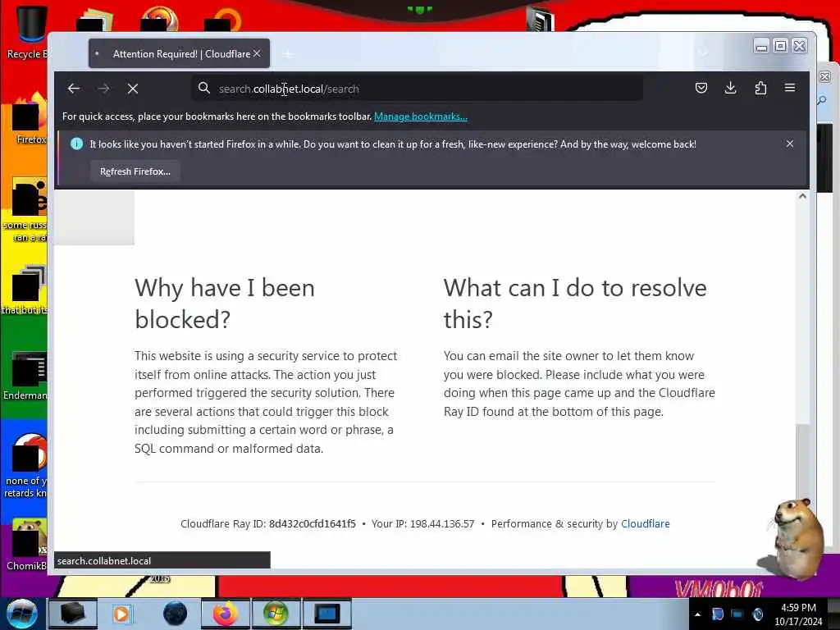Close the background window behind Firefox
Image resolution: width=840 pixels, height=630 pixels.
pos(825,76)
